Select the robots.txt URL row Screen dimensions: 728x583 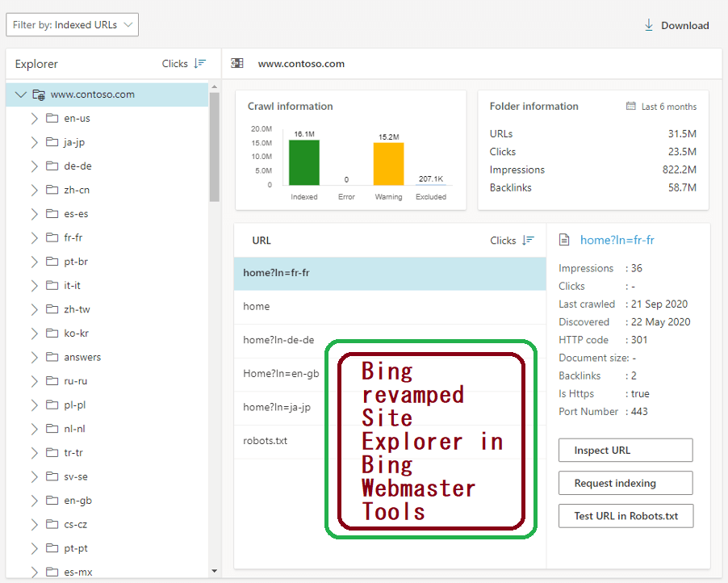(x=390, y=441)
